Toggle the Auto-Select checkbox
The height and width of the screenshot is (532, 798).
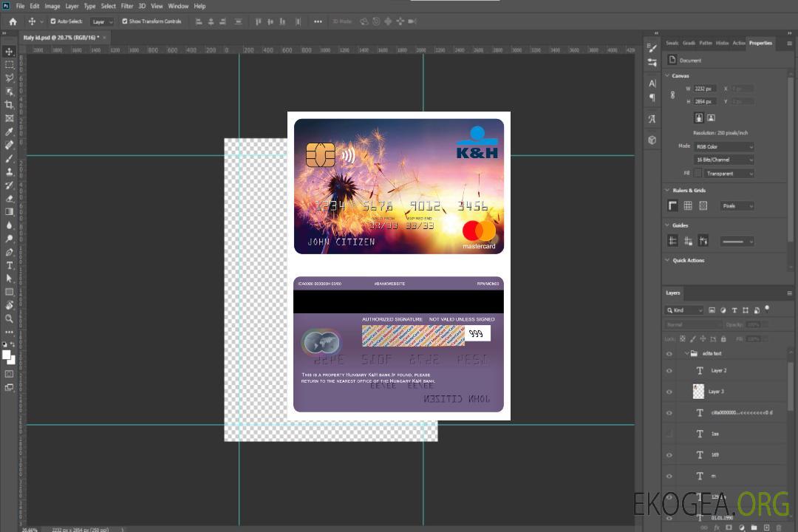(x=53, y=21)
